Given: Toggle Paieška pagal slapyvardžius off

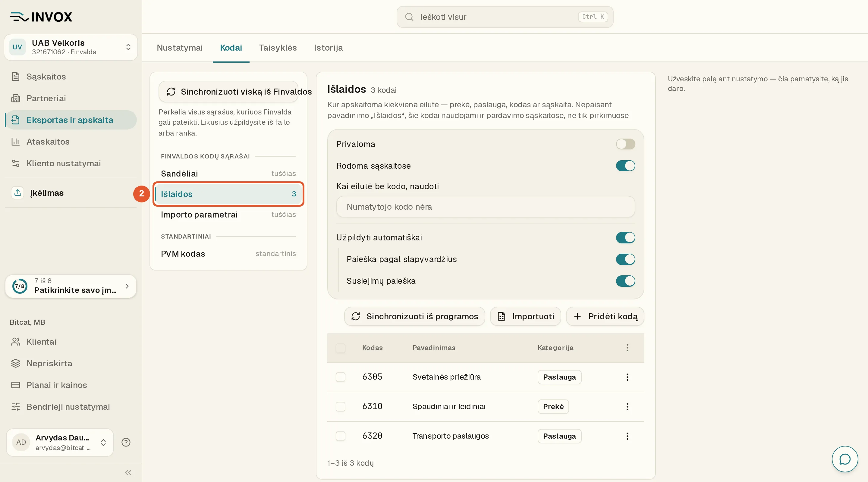Looking at the screenshot, I should click(625, 259).
